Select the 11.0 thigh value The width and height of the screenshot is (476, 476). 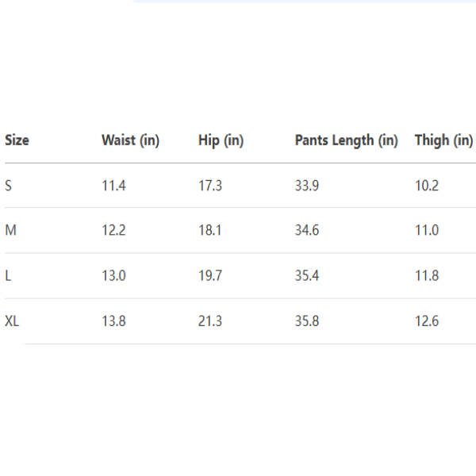tap(426, 231)
